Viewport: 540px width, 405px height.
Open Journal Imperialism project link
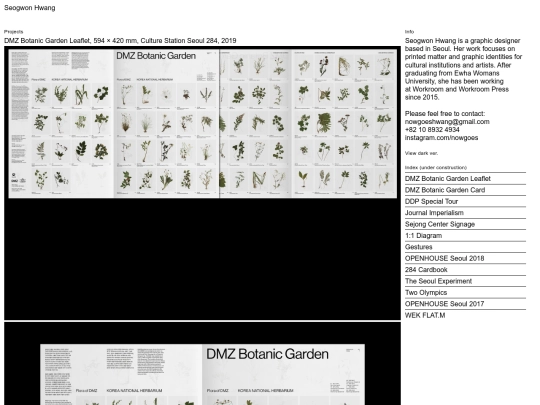434,212
